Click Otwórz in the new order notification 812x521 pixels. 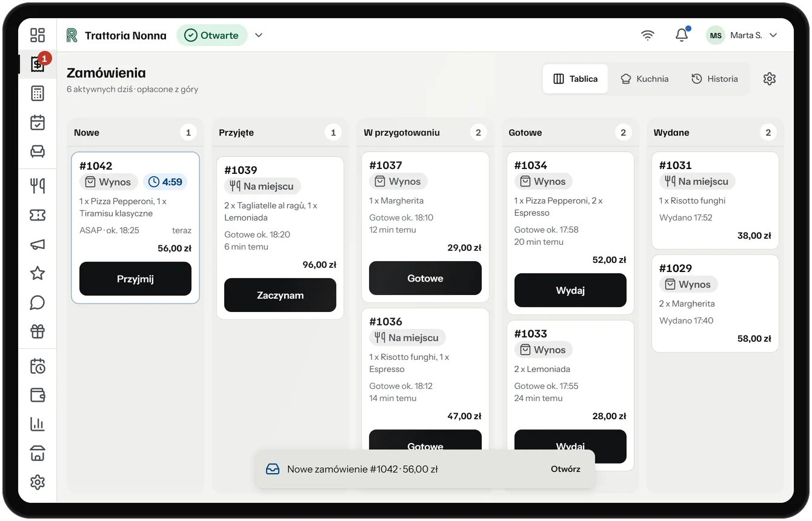pos(565,469)
